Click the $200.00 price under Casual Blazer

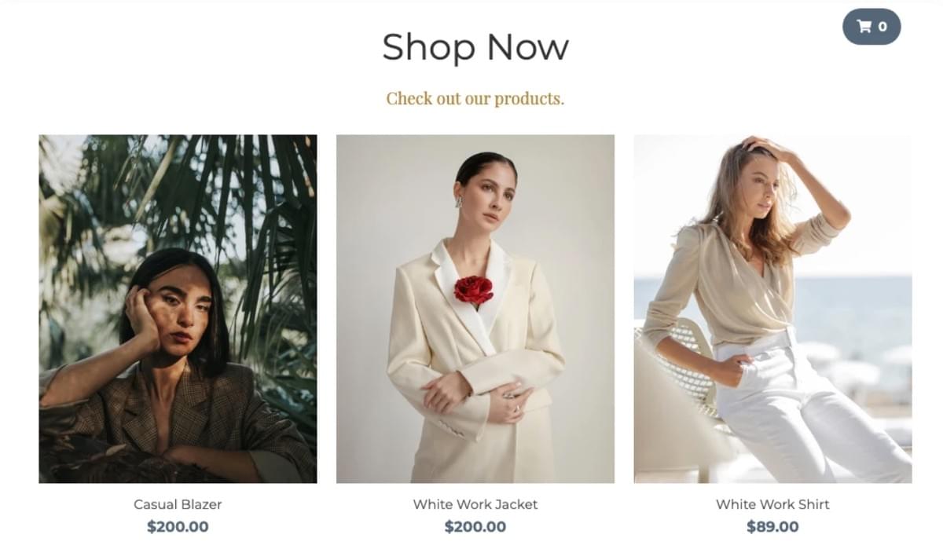(178, 527)
